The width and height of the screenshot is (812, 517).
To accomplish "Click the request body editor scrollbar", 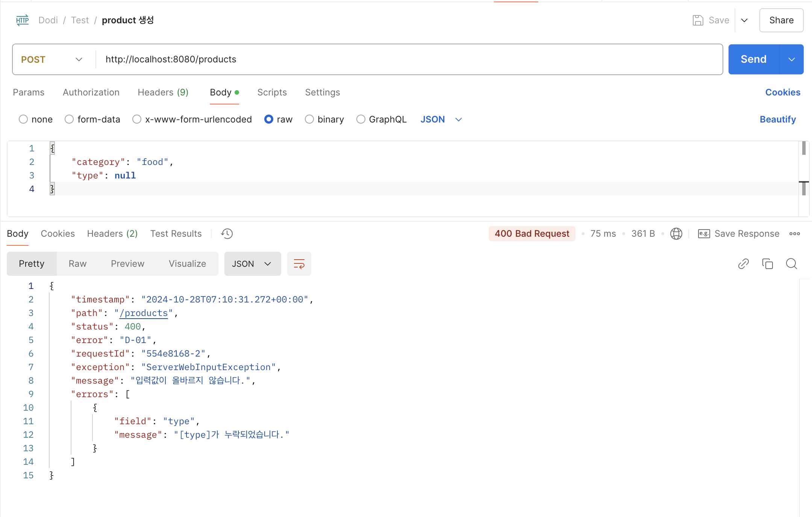I will (x=804, y=169).
